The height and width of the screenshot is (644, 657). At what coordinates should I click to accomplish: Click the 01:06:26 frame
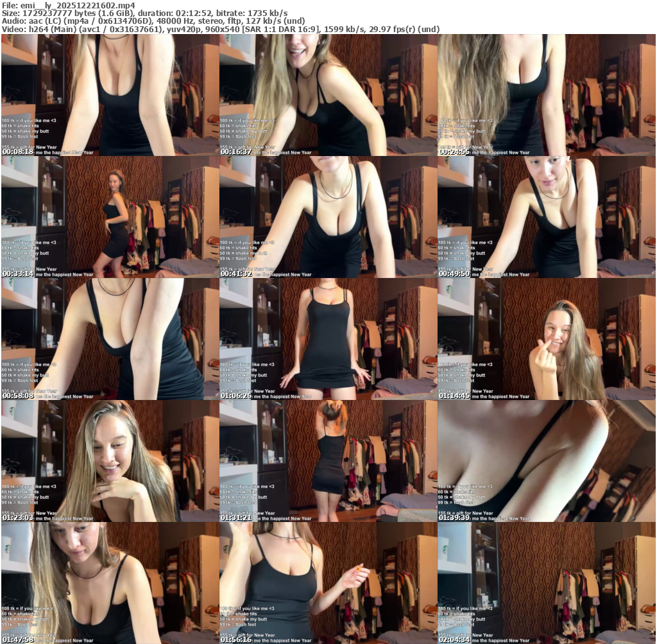tap(328, 339)
